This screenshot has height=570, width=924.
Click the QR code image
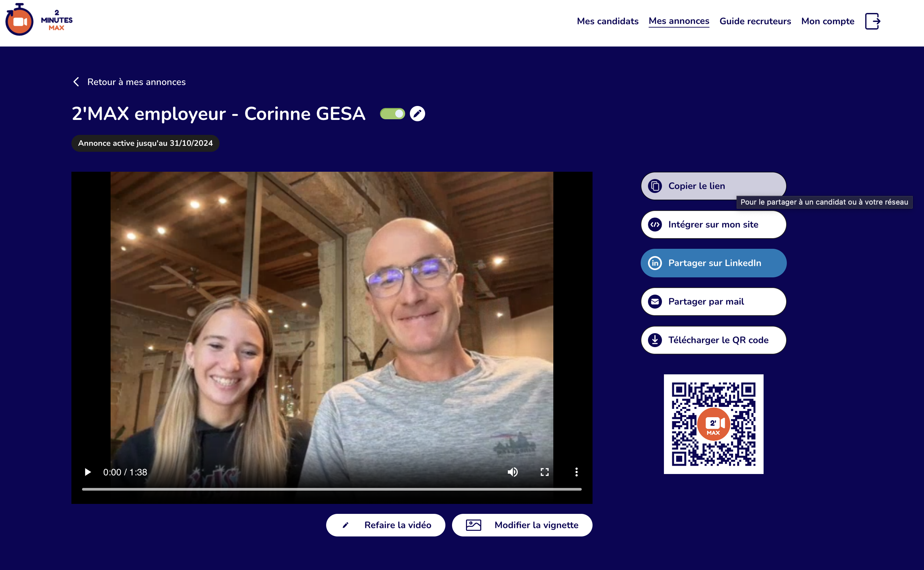click(713, 424)
